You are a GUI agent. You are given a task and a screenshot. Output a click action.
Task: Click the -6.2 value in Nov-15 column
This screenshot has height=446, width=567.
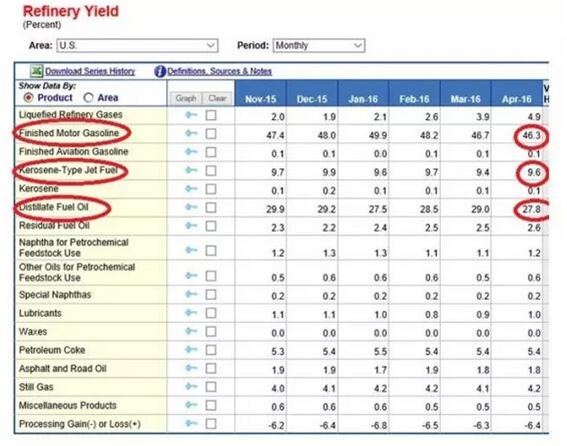(x=276, y=426)
